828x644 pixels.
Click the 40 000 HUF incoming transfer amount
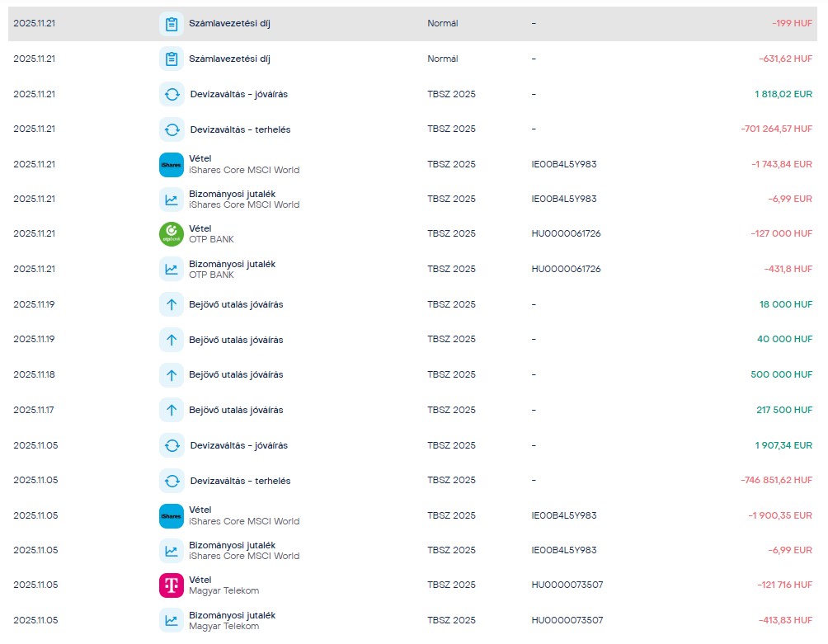pyautogui.click(x=784, y=340)
